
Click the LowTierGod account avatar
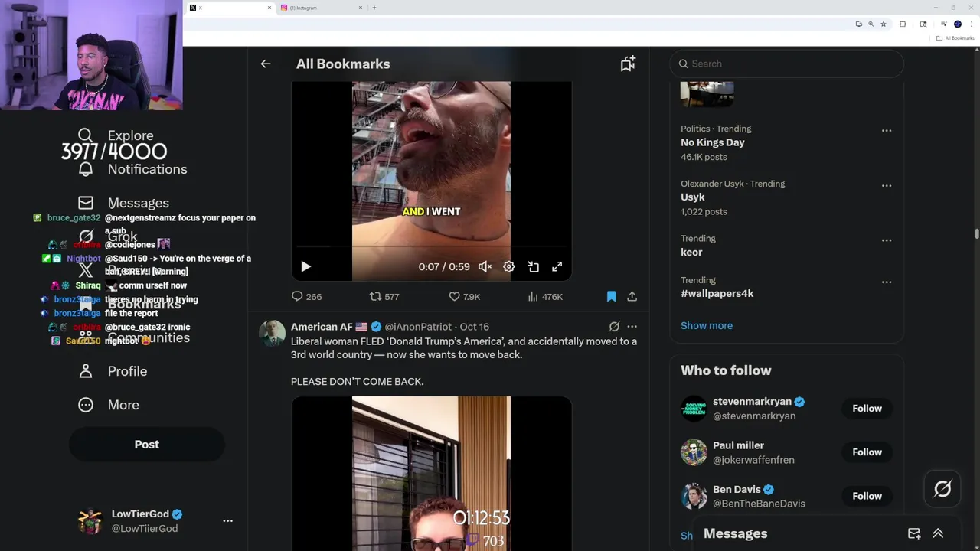[90, 521]
